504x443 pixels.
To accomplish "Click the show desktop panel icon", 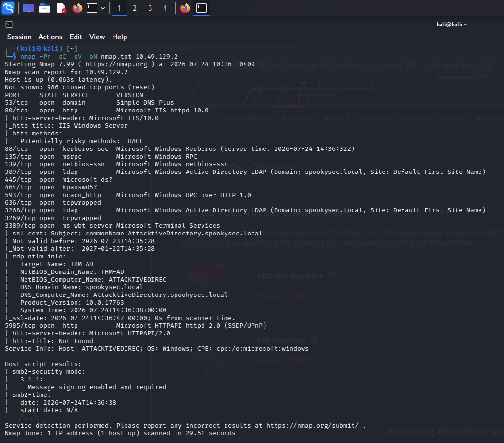I will 28,8.
